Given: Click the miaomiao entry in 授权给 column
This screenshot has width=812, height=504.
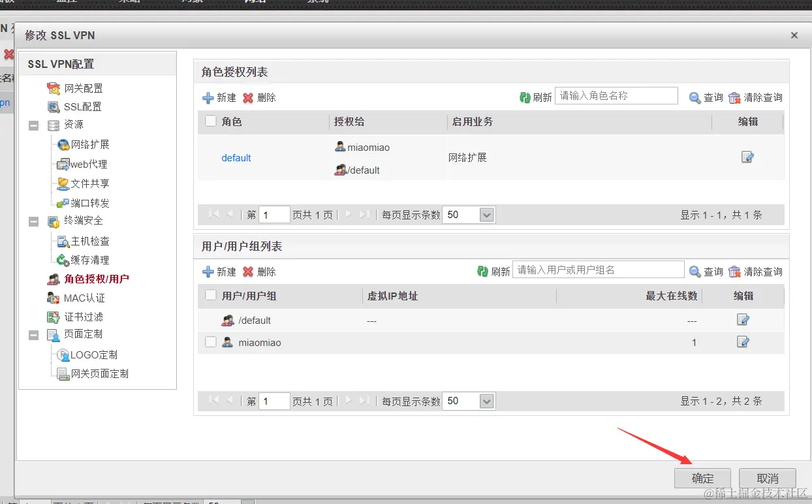Looking at the screenshot, I should (x=362, y=148).
